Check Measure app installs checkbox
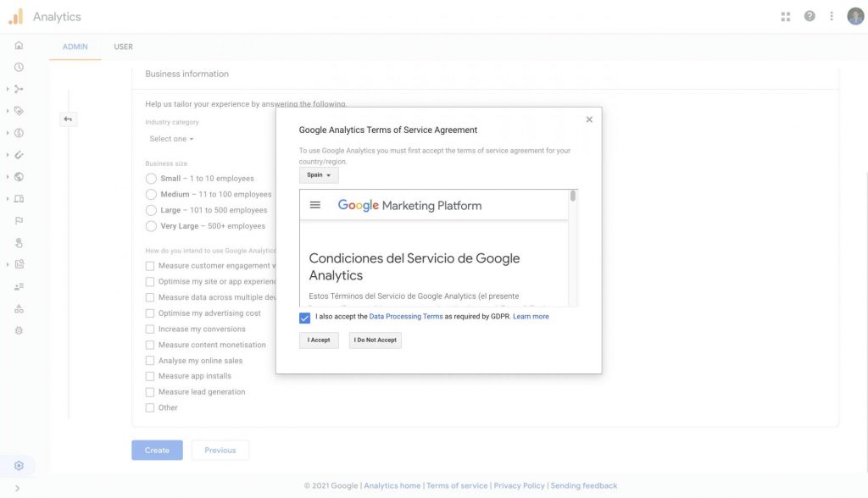868x498 pixels. tap(150, 376)
